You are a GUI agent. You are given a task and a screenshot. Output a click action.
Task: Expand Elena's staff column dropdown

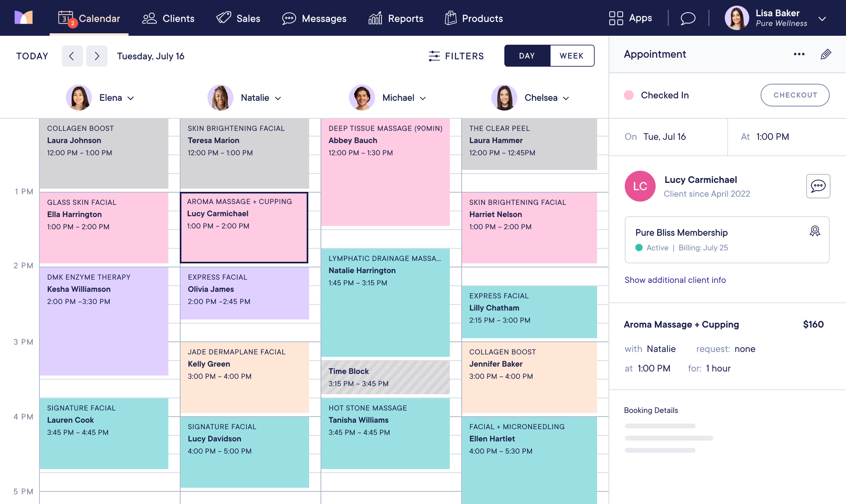[131, 98]
